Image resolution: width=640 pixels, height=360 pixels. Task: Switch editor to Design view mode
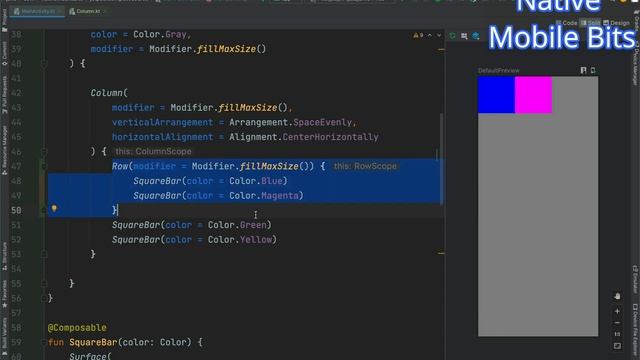tap(616, 23)
